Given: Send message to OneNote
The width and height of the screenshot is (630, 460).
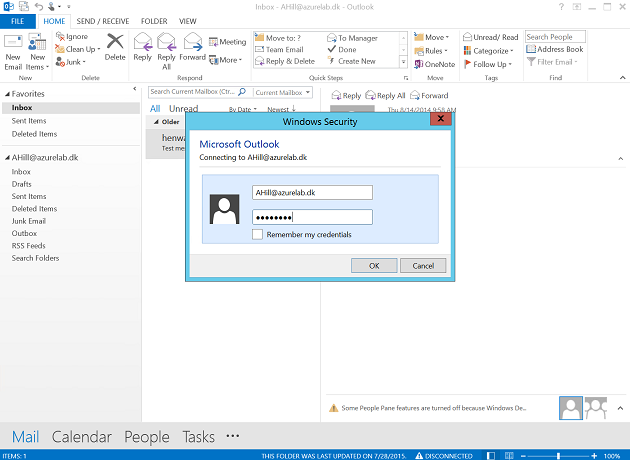Looking at the screenshot, I should coord(434,64).
